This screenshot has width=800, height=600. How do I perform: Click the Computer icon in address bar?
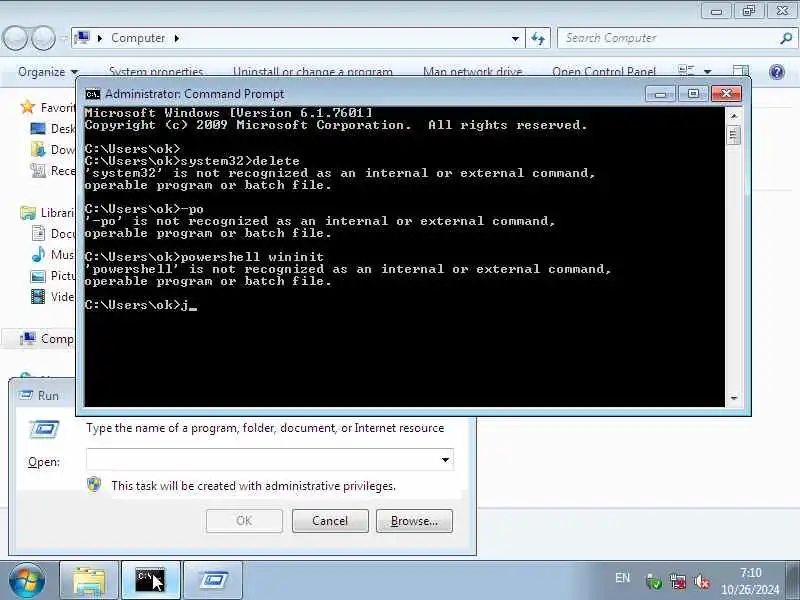(x=82, y=38)
